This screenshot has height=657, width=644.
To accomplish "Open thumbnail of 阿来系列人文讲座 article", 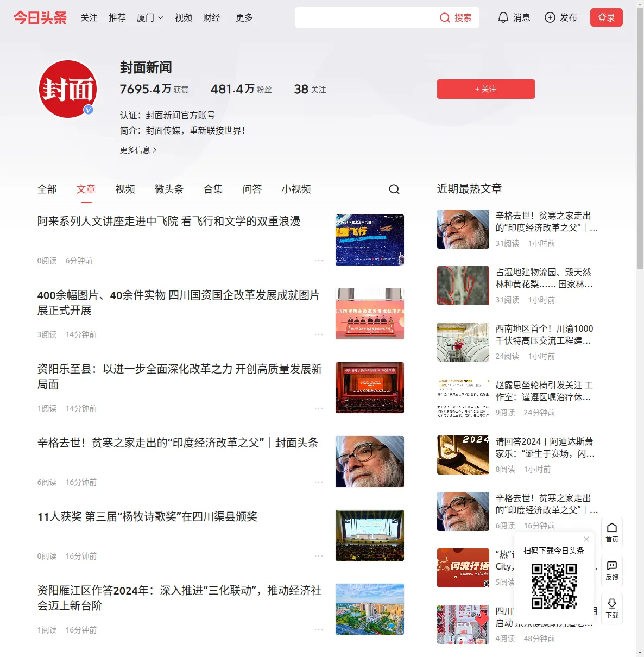I will [370, 240].
